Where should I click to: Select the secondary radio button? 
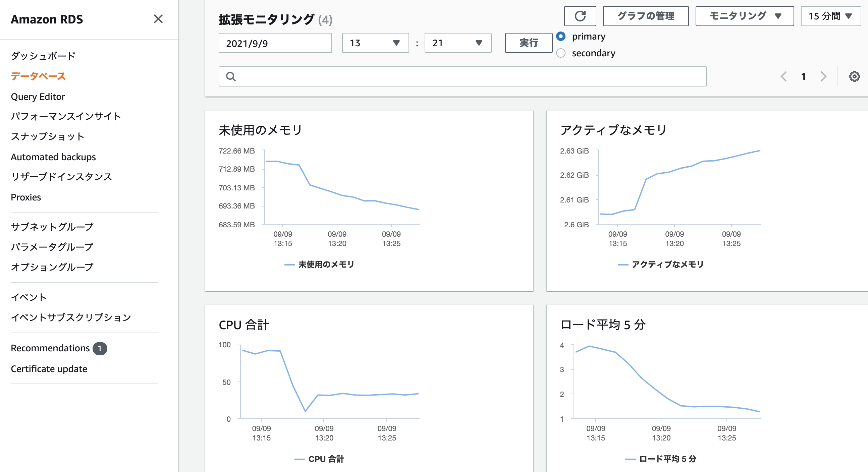coord(561,53)
